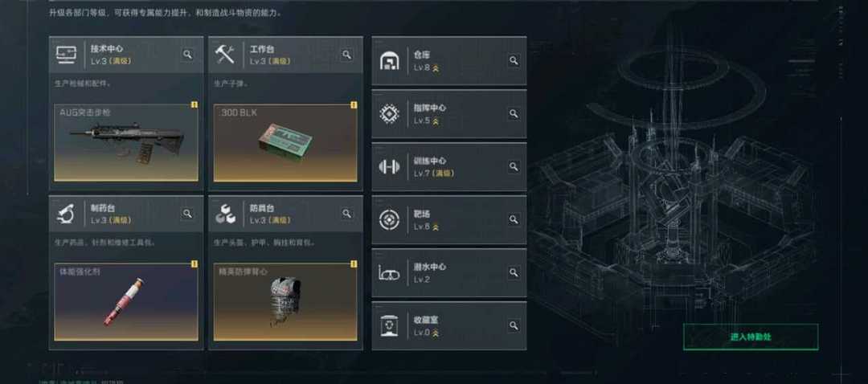The image size is (868, 384).
Task: Click the 潜水中心 magnifier icon
Action: coord(514,272)
